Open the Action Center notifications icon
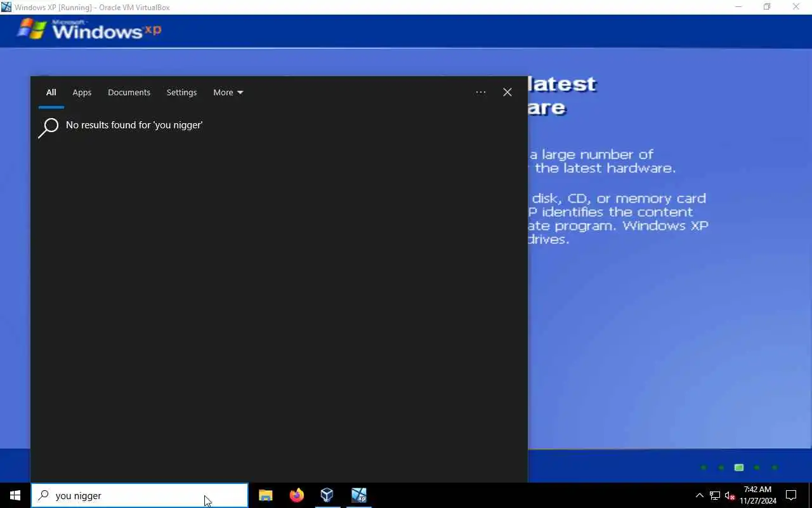Image resolution: width=812 pixels, height=508 pixels. (x=791, y=495)
